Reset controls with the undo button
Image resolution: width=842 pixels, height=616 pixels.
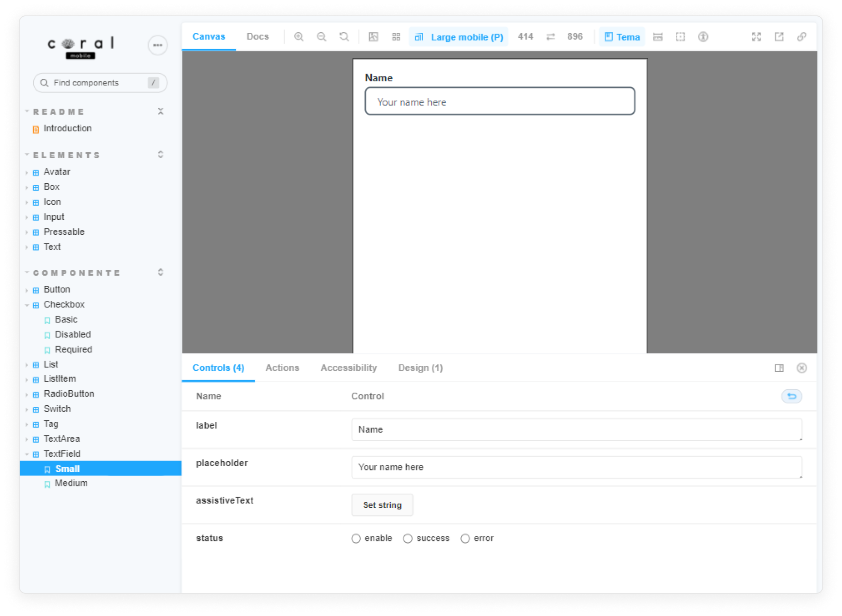click(791, 396)
